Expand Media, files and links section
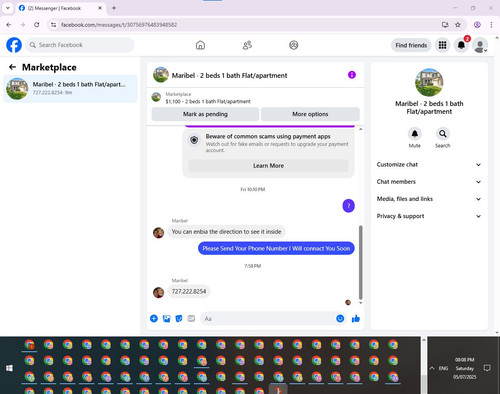The image size is (500, 394). pos(429,199)
